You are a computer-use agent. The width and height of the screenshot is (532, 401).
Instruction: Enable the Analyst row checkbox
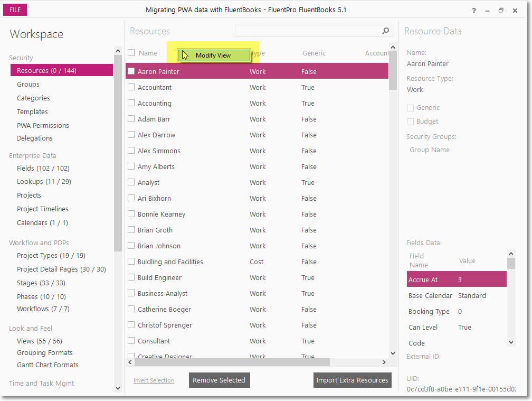tap(131, 182)
